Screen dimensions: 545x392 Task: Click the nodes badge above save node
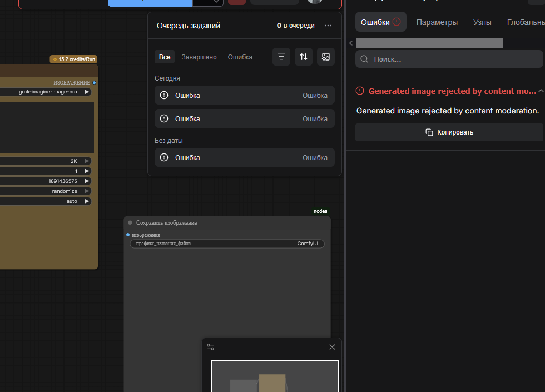tap(320, 211)
